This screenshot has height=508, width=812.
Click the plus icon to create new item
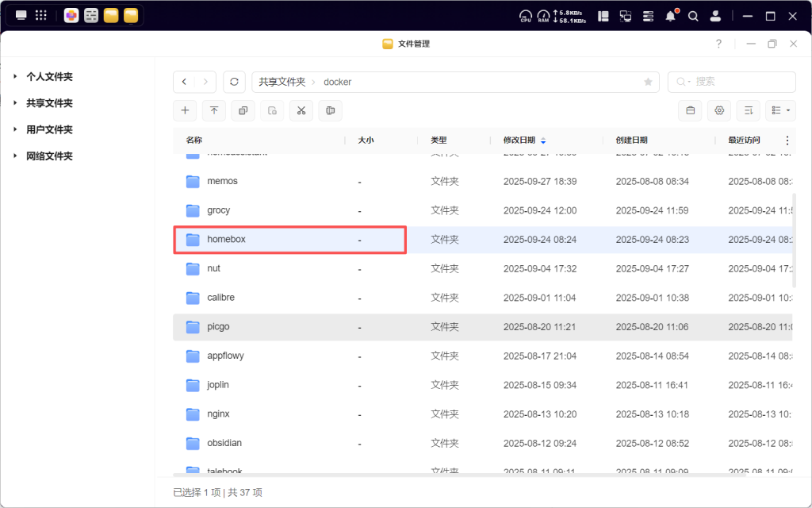185,110
